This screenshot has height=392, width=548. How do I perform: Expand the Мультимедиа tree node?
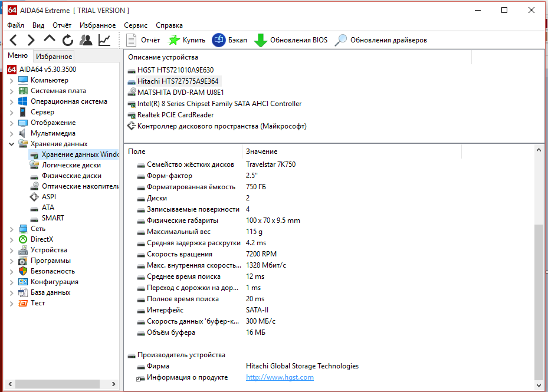pos(11,134)
